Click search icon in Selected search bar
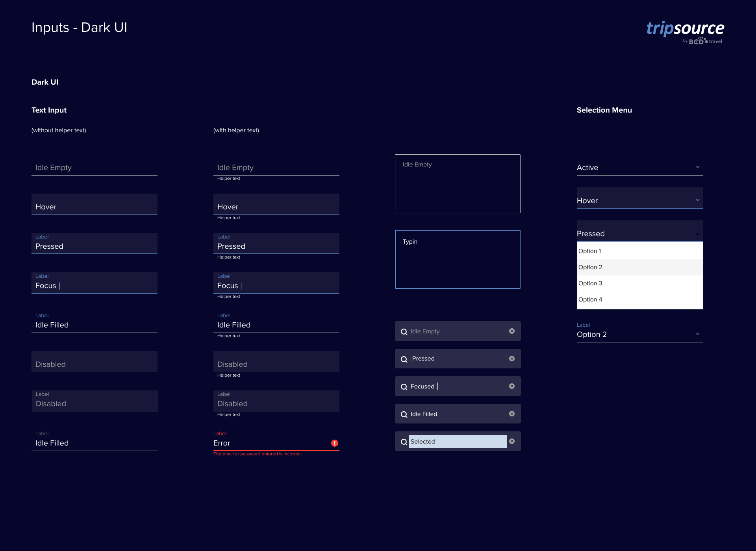 point(404,442)
